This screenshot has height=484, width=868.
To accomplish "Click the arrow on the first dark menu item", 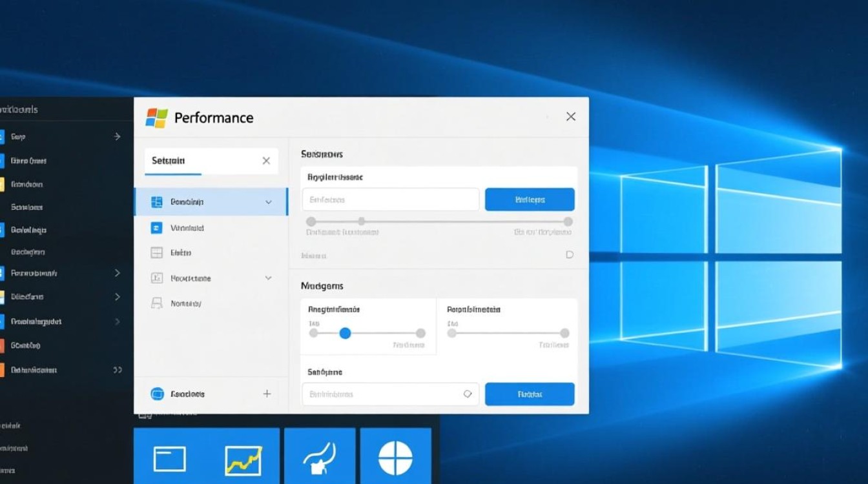I will [x=117, y=137].
